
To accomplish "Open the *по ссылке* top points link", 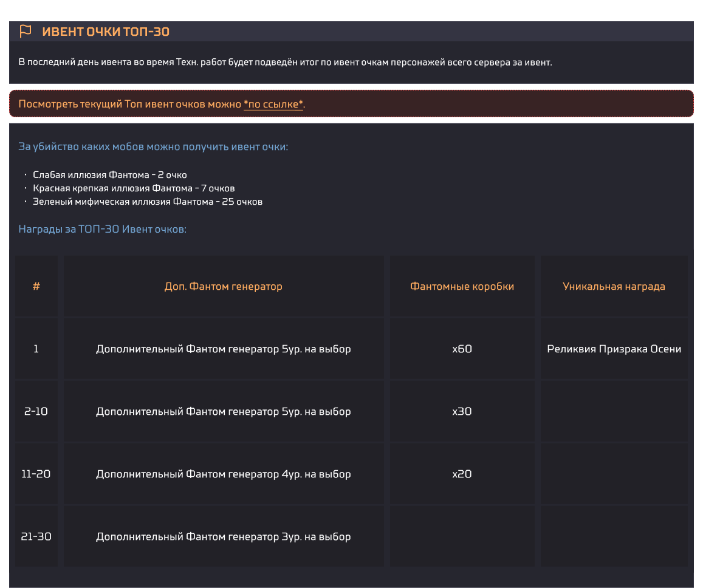I will tap(273, 104).
